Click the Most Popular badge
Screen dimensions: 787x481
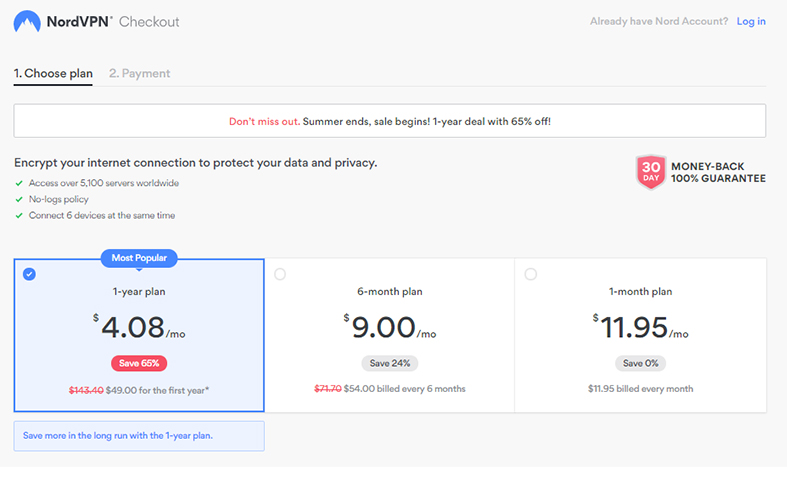[139, 258]
